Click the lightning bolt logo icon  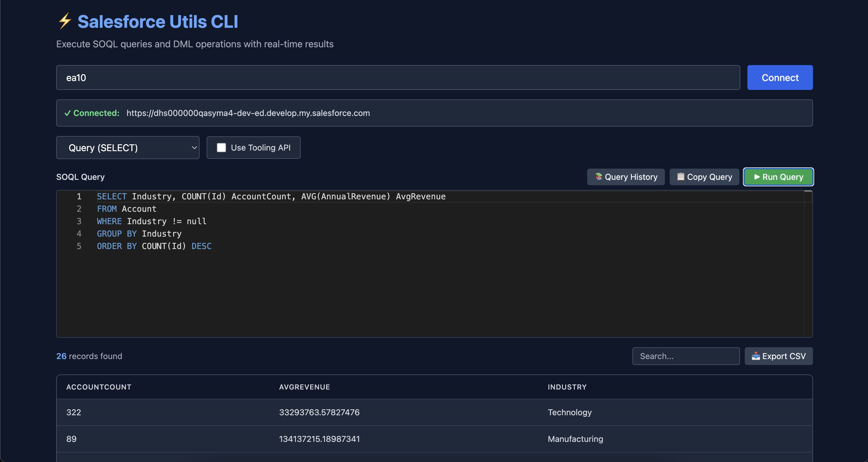[x=64, y=21]
